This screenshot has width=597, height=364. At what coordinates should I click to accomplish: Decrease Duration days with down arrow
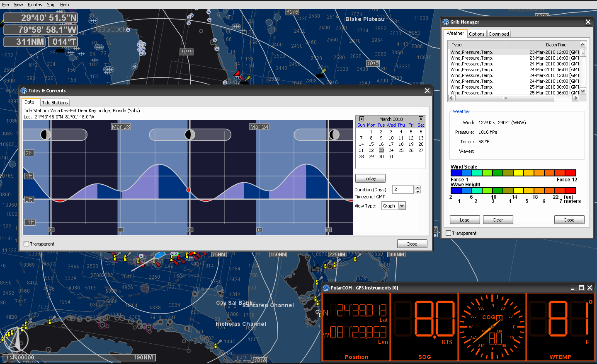coord(417,191)
